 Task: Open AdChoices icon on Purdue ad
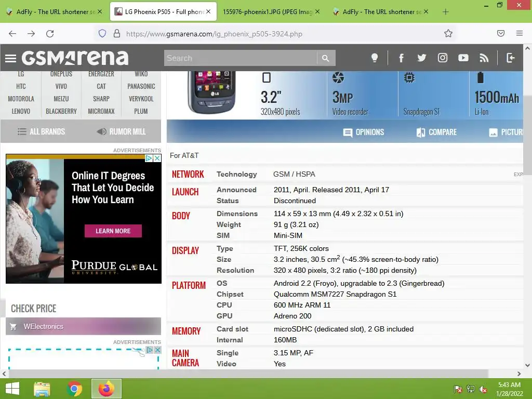(x=149, y=158)
